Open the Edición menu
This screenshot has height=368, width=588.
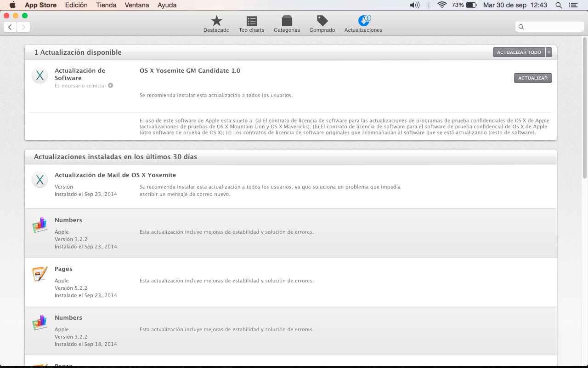coord(76,5)
